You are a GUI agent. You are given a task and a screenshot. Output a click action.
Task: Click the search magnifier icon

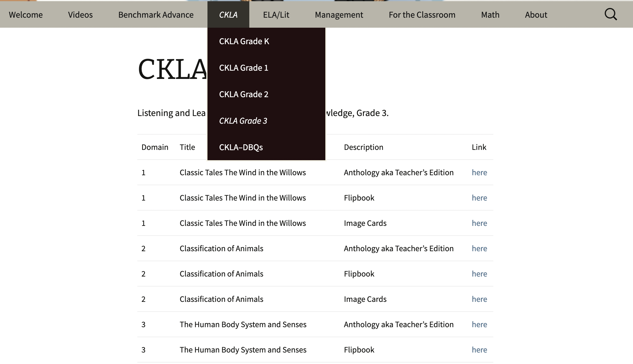611,14
